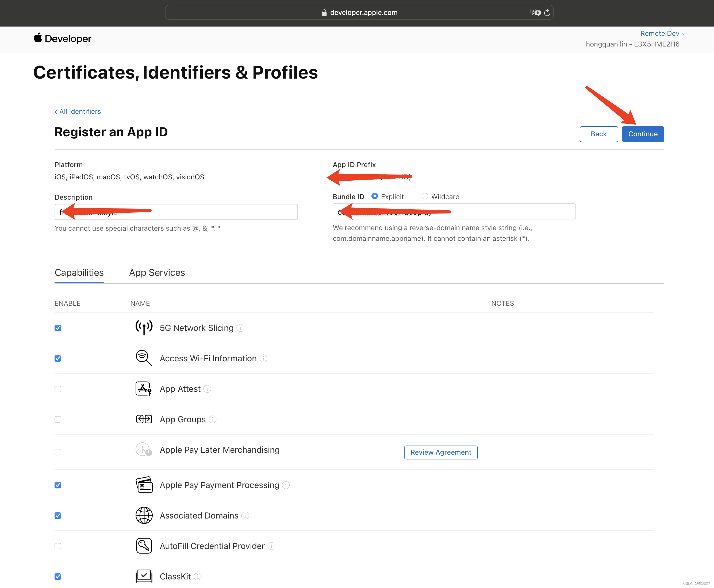Click the ClassKit icon

pyautogui.click(x=144, y=576)
